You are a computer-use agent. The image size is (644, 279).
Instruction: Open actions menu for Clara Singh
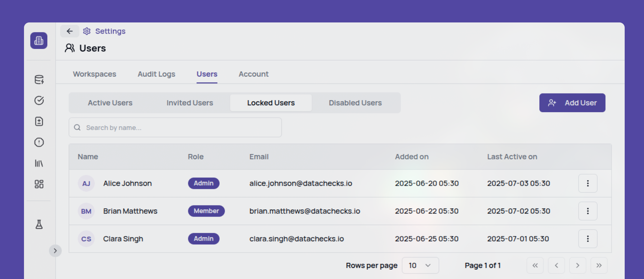click(588, 239)
